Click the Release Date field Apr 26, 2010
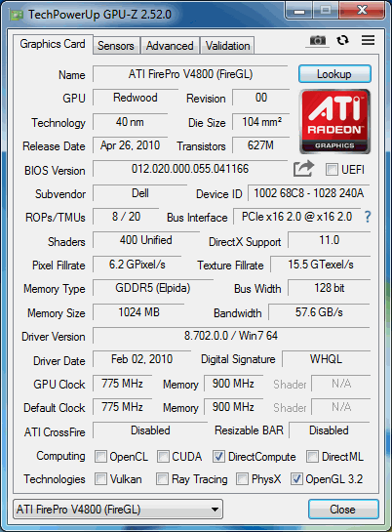392x532 pixels. pos(130,145)
